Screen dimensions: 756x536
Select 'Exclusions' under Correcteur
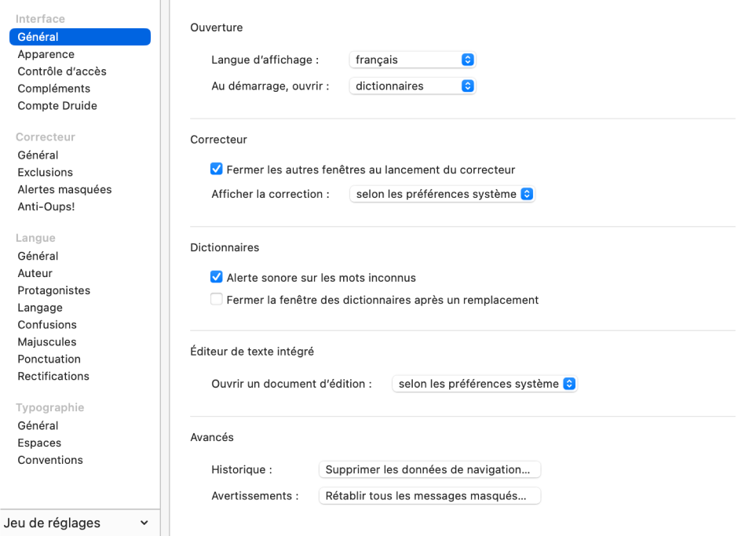[x=46, y=173]
